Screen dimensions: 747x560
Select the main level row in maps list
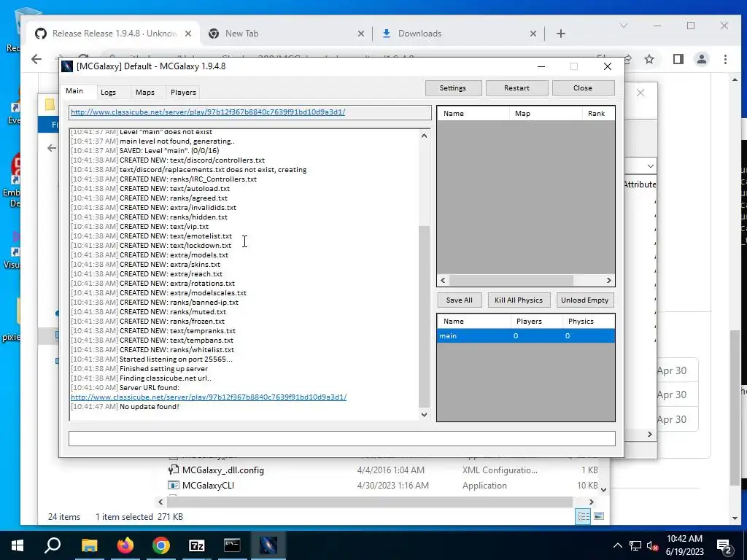[x=526, y=335]
